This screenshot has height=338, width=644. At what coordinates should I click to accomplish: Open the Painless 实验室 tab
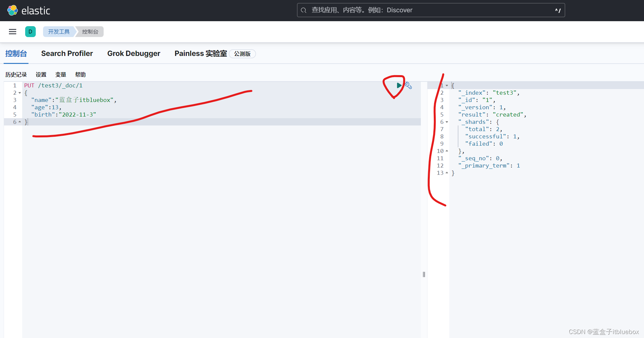200,53
